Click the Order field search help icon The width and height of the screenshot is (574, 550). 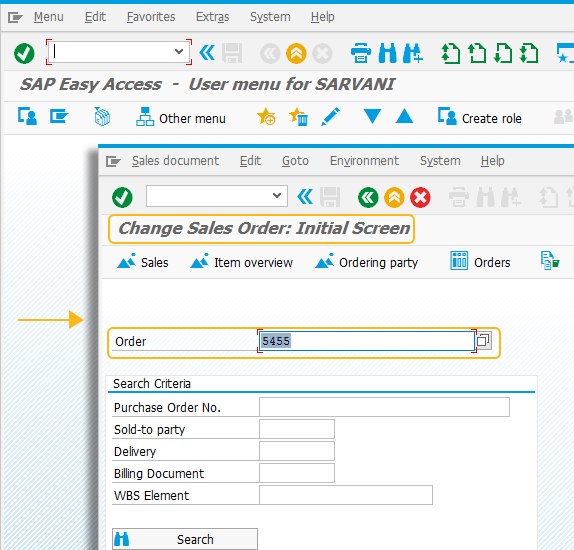point(484,341)
